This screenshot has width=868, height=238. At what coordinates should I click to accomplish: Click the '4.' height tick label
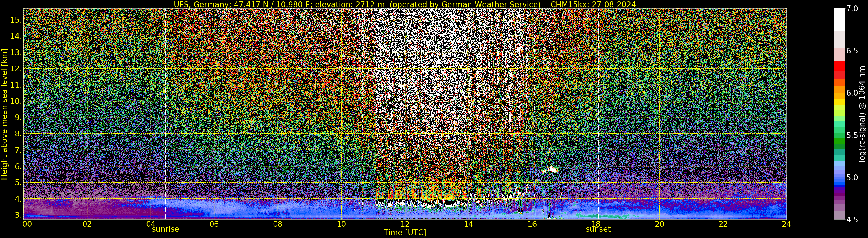pyautogui.click(x=18, y=199)
